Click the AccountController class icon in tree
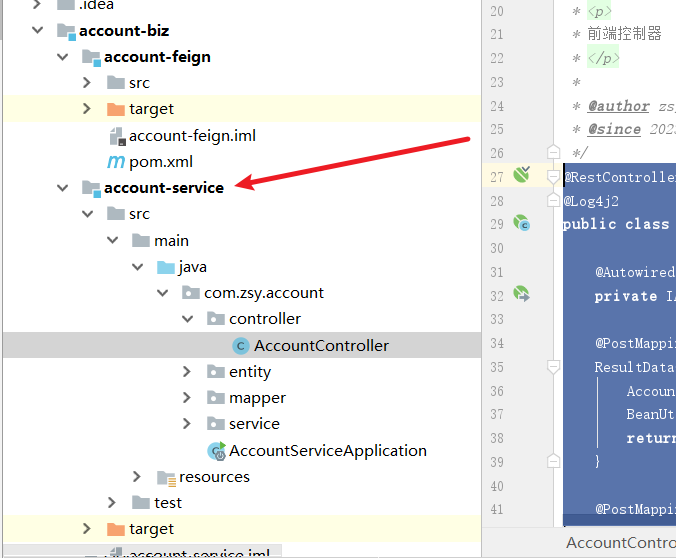The image size is (676, 558). [x=240, y=346]
